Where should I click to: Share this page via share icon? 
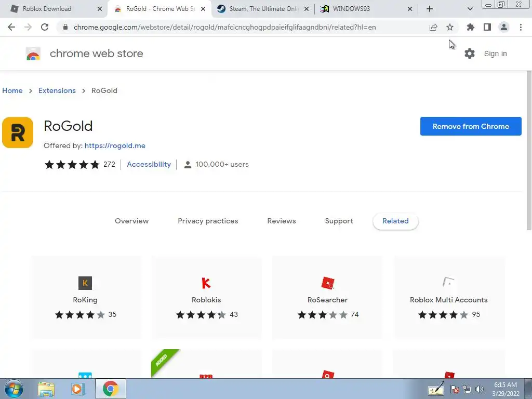(x=433, y=27)
